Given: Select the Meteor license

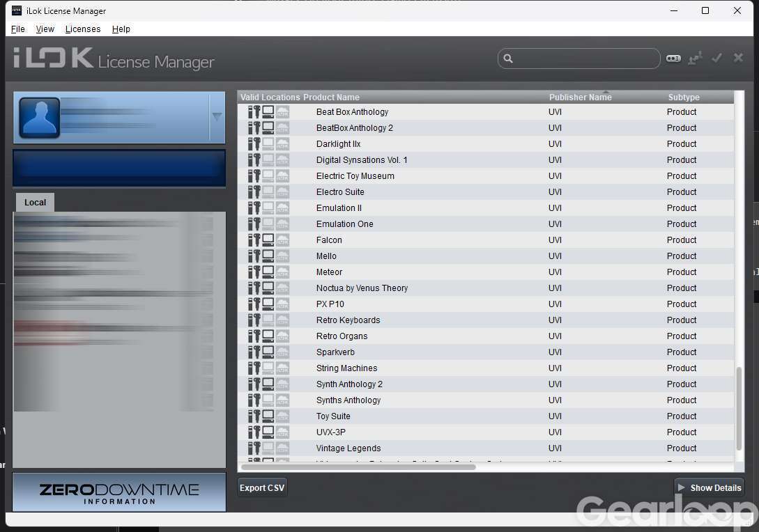Looking at the screenshot, I should pos(486,272).
